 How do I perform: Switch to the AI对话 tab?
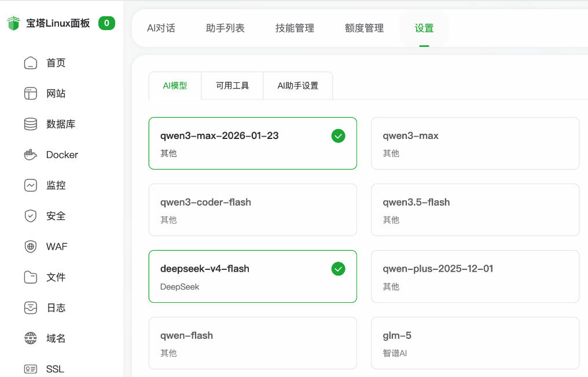pyautogui.click(x=161, y=28)
